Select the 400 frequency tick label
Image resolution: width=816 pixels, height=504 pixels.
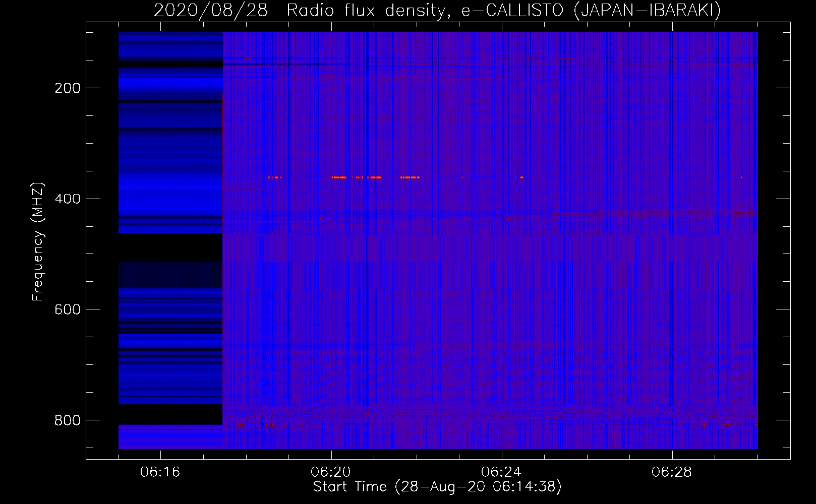coord(68,199)
